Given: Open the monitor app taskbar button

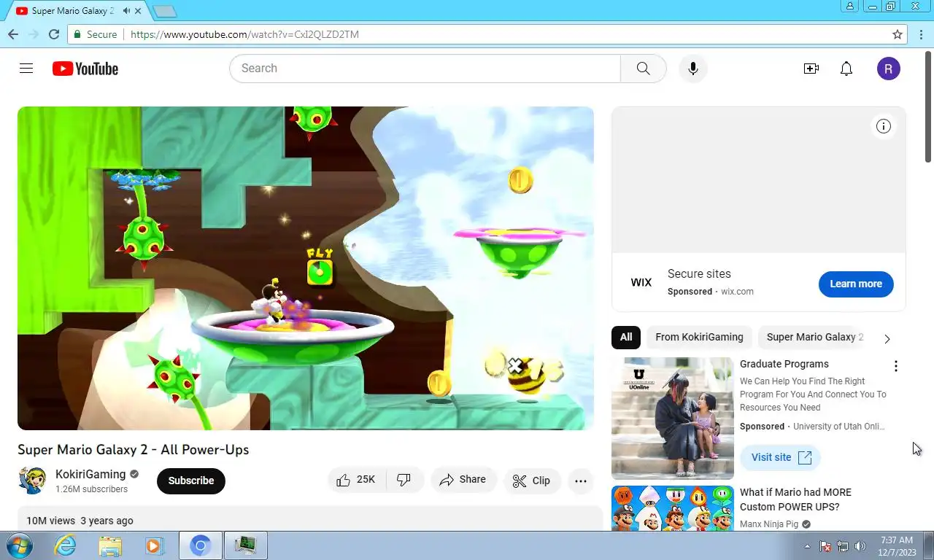Looking at the screenshot, I should (246, 545).
